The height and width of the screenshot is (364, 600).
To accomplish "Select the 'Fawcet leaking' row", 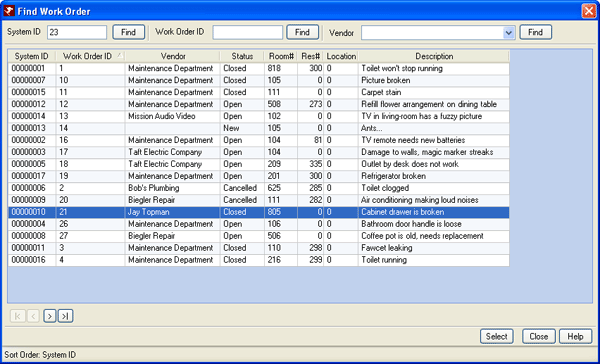I will (259, 248).
